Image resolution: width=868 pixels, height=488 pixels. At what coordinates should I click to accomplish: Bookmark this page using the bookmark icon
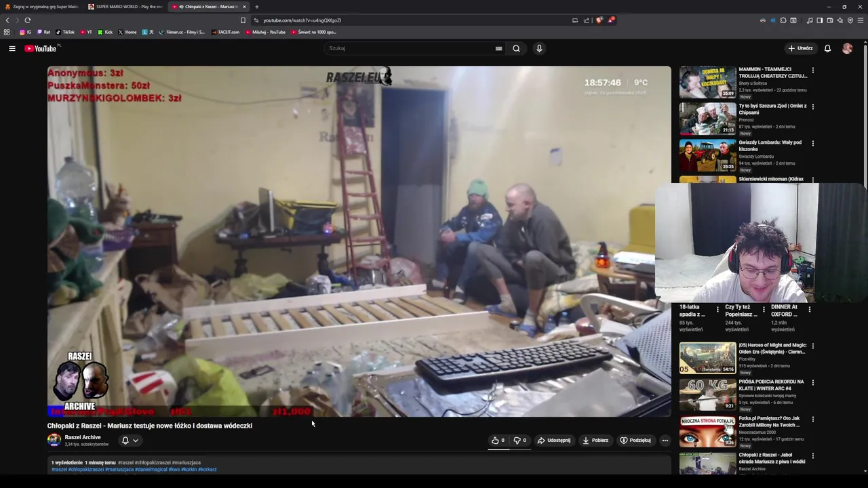click(x=243, y=20)
